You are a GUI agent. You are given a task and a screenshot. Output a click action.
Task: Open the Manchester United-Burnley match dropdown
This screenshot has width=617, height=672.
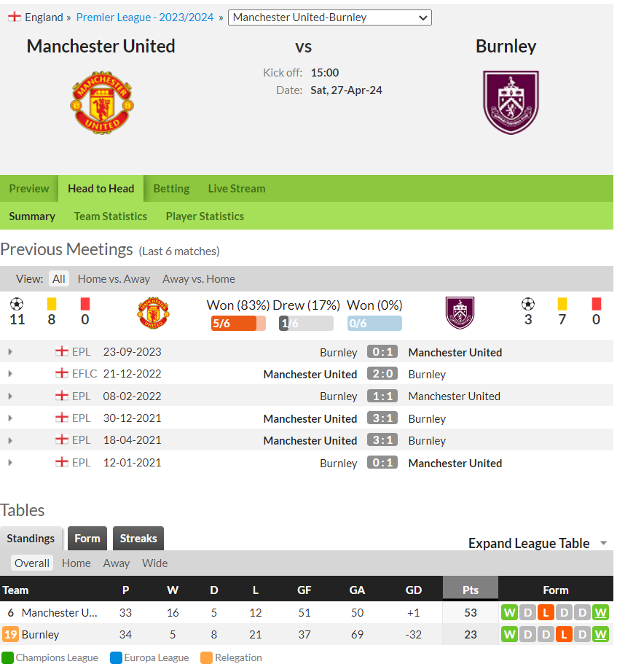329,17
